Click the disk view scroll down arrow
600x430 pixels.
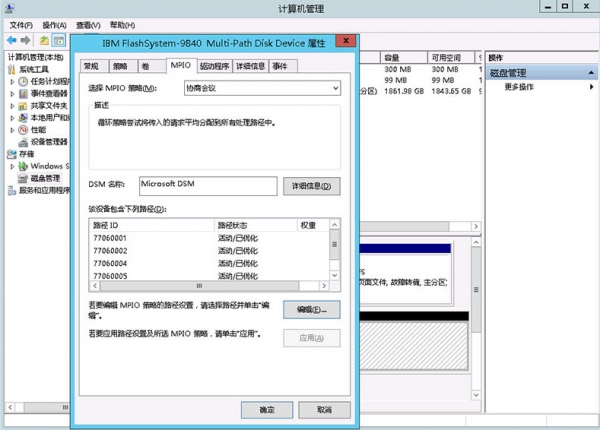coord(476,395)
